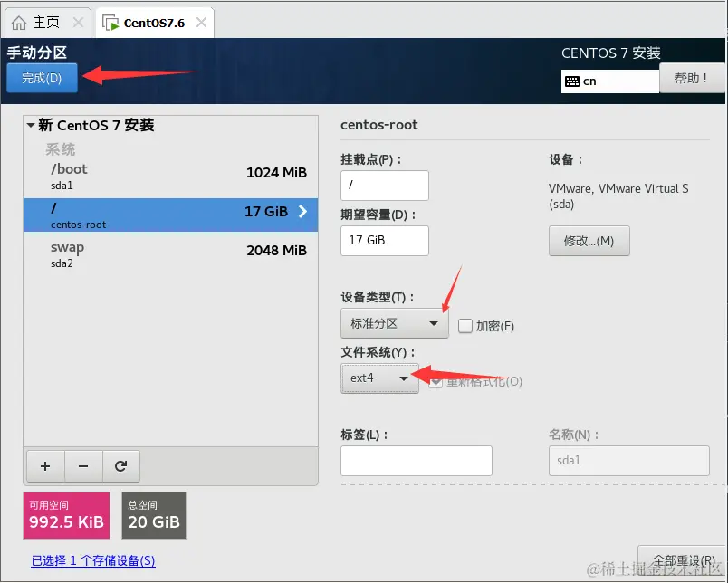Click the 名称(N) name field showing sda1
The width and height of the screenshot is (728, 583).
[629, 461]
